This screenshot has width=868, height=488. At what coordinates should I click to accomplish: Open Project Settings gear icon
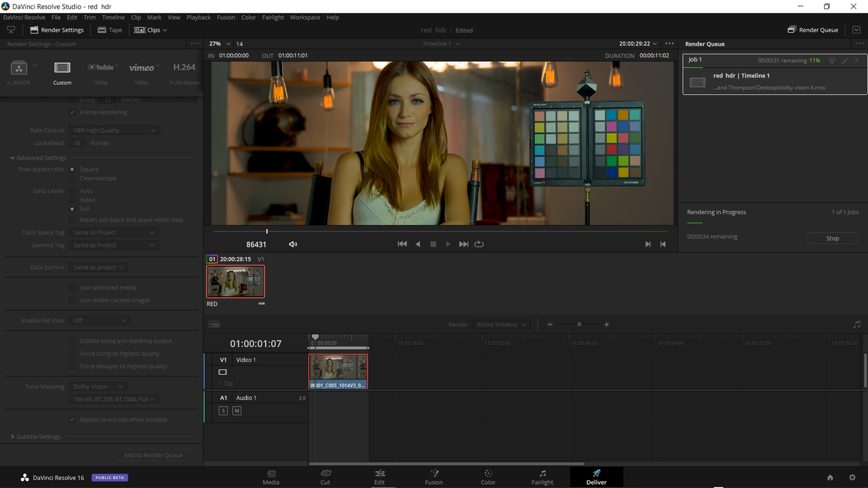(852, 478)
